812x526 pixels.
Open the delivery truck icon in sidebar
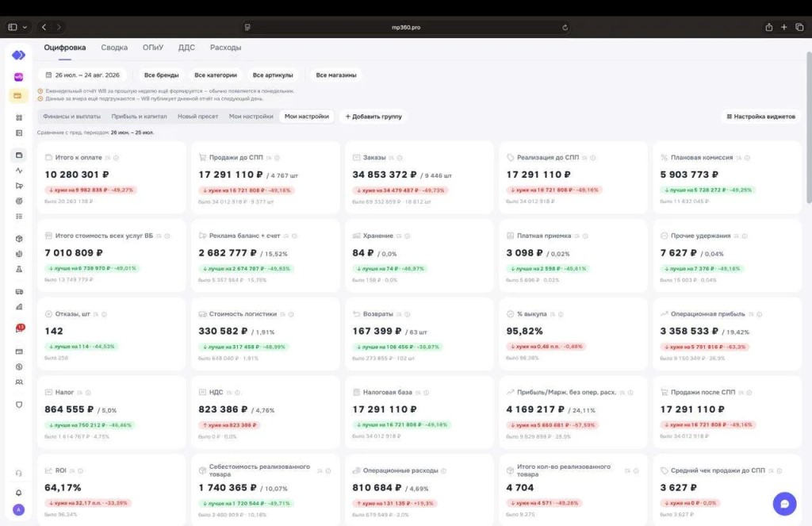point(19,292)
